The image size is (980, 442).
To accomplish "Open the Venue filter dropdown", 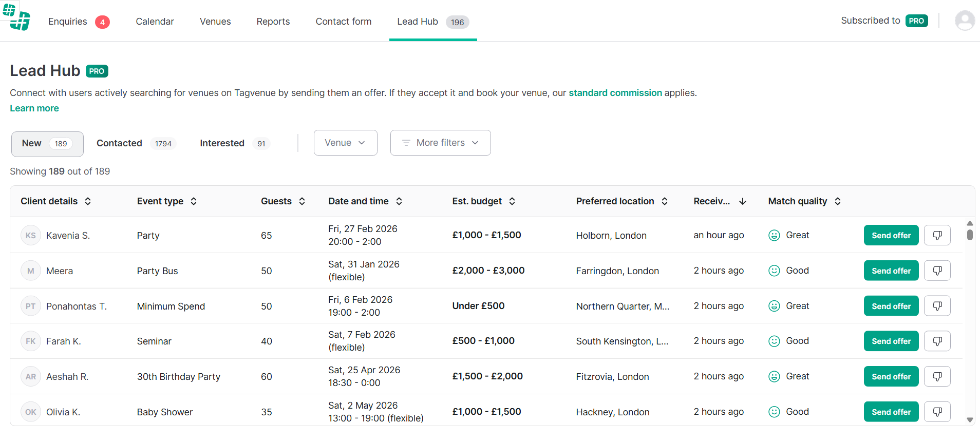I will 346,143.
